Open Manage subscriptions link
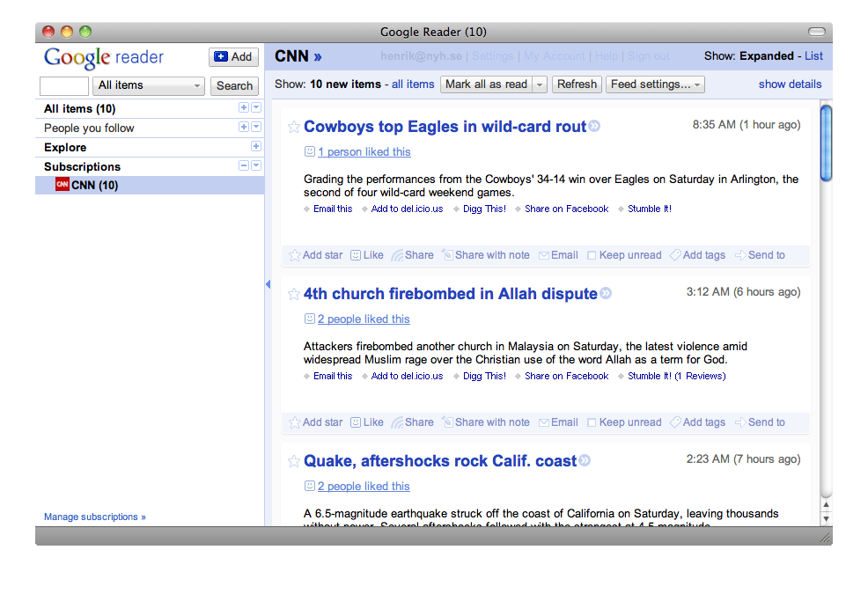 [95, 517]
